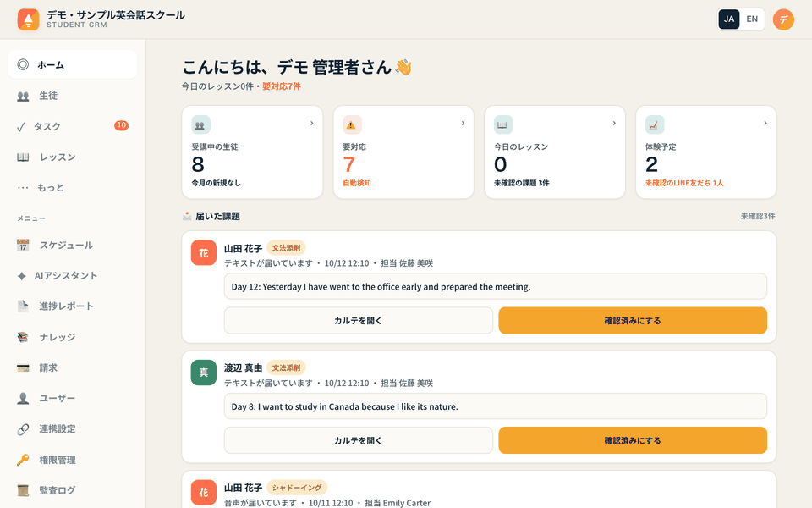Mark 渡辺 真由 Day 8 assignment as confirmed
Viewport: 812px width, 508px height.
click(x=633, y=440)
